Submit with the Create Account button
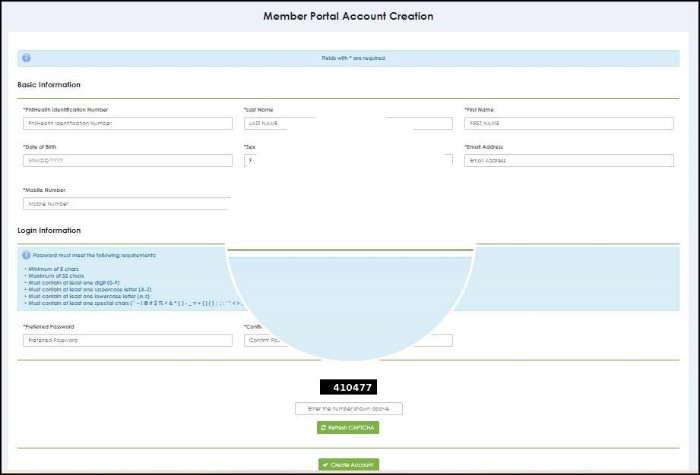This screenshot has width=700, height=475. point(348,465)
